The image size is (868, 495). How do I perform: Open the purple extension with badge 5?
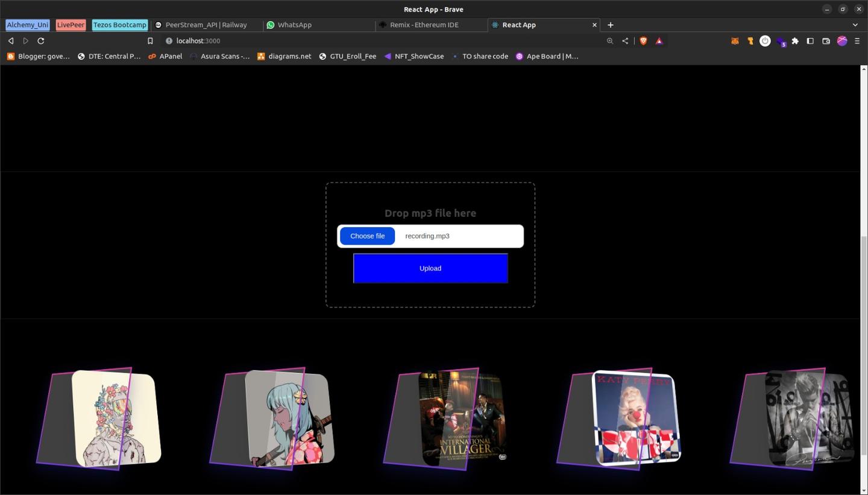pos(781,42)
